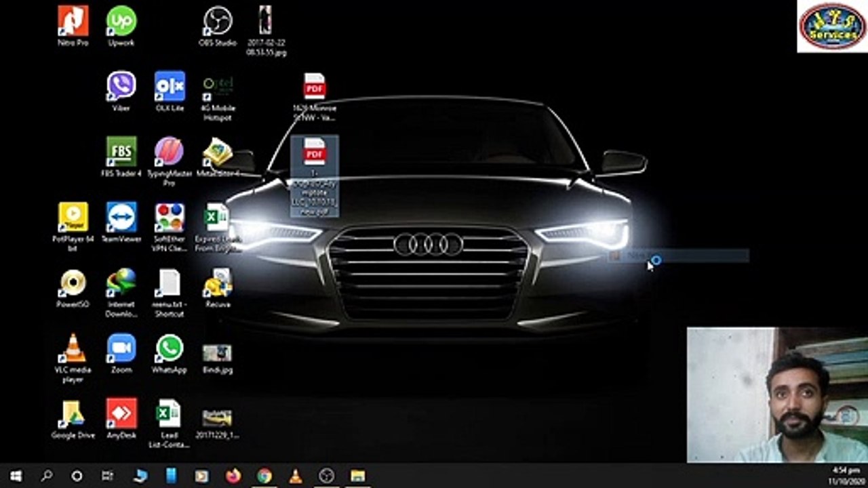Viewport: 868px width, 488px height.
Task: Open taskbar search magnifier
Action: [x=46, y=476]
